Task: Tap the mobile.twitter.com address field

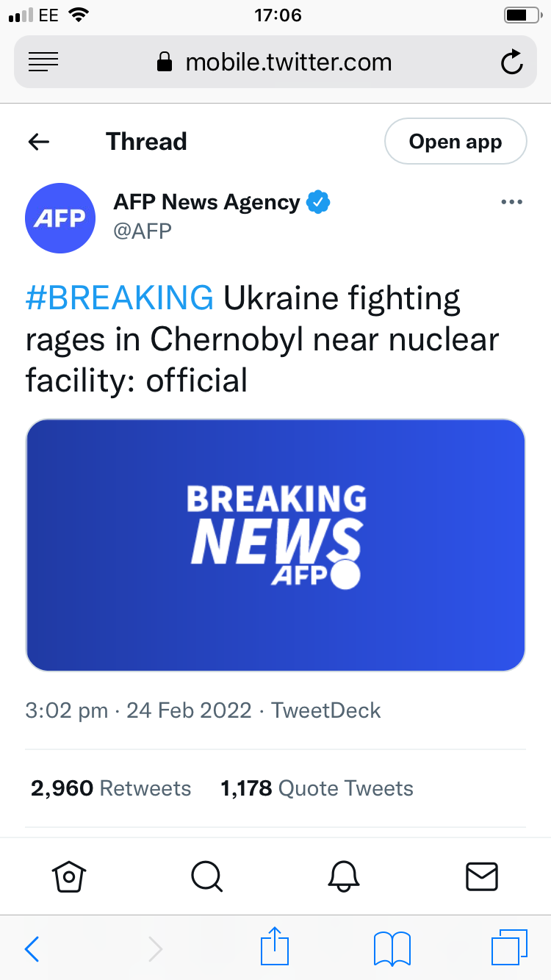Action: tap(288, 63)
